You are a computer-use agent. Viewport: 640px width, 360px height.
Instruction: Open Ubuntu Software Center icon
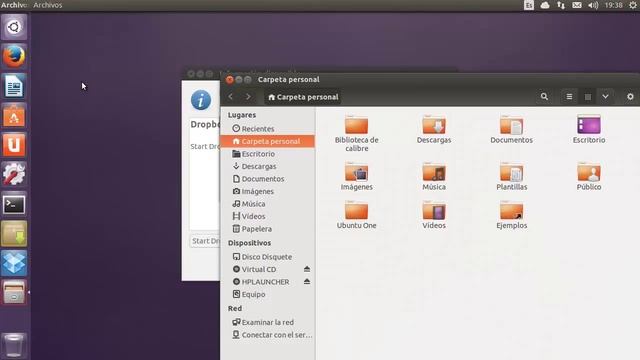14,116
